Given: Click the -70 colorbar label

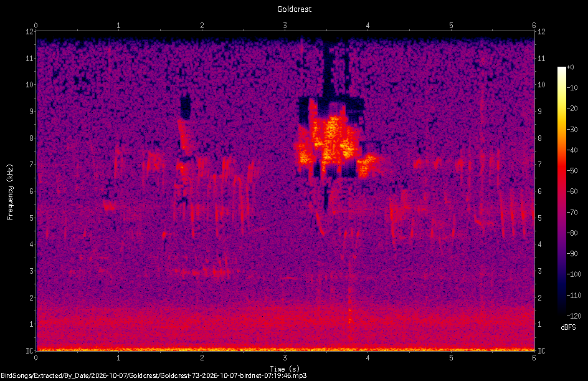Looking at the screenshot, I should coord(572,213).
